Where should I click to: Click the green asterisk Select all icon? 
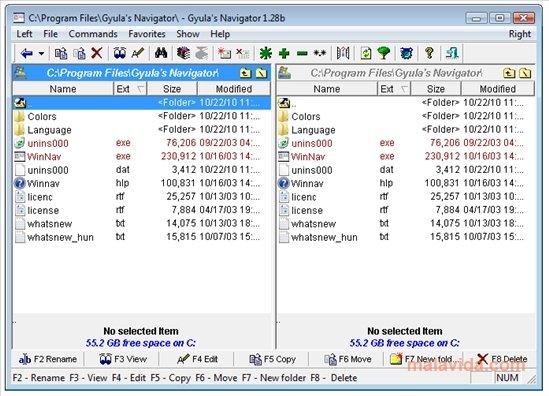(x=266, y=54)
